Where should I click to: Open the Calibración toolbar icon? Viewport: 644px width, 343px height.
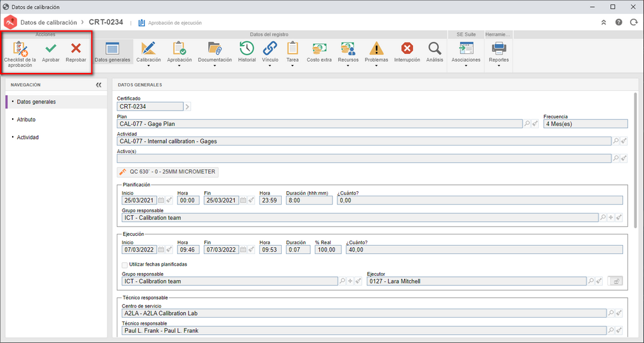pos(148,48)
